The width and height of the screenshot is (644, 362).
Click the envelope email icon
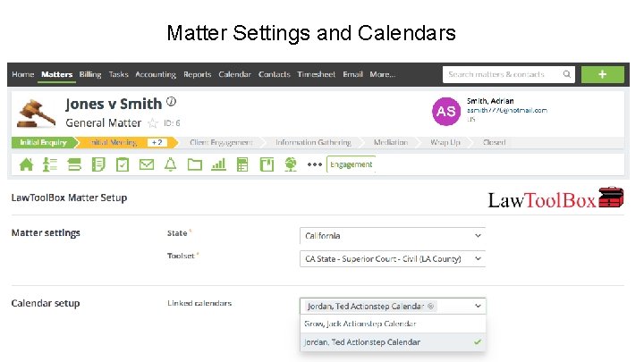coord(147,164)
